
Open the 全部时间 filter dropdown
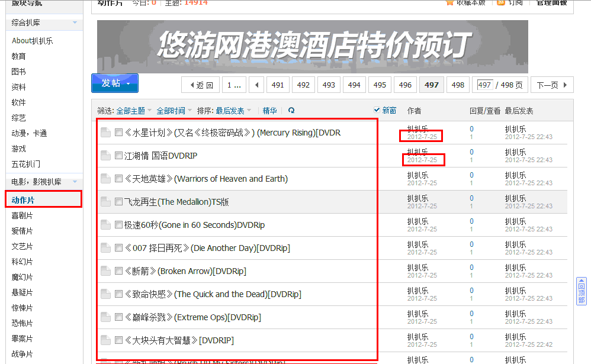point(174,111)
